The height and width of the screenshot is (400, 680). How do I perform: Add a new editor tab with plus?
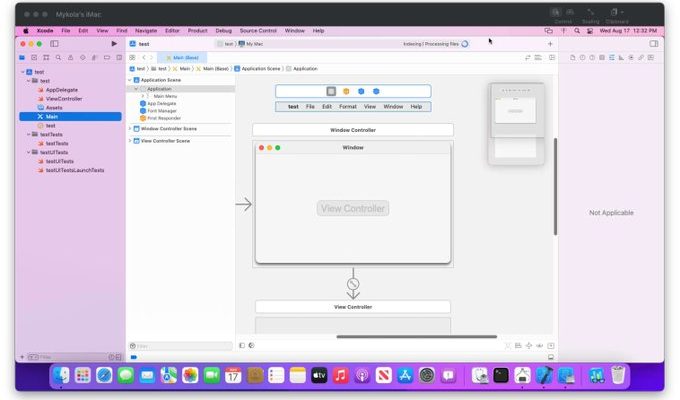(x=550, y=44)
